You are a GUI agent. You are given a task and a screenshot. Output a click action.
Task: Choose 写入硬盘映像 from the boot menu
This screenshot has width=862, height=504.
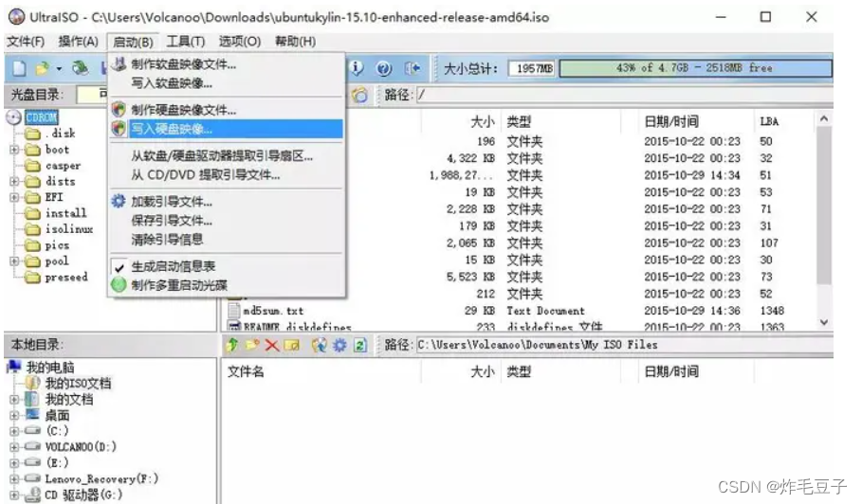point(227,129)
